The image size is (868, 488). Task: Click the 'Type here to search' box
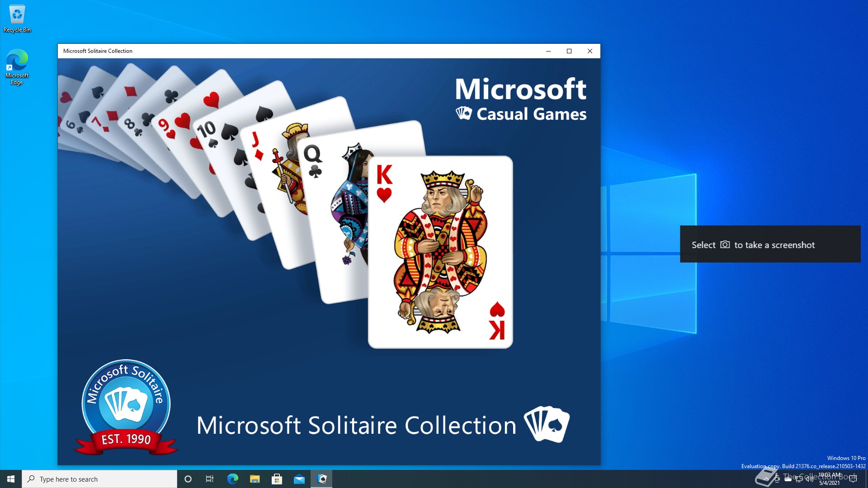click(99, 479)
